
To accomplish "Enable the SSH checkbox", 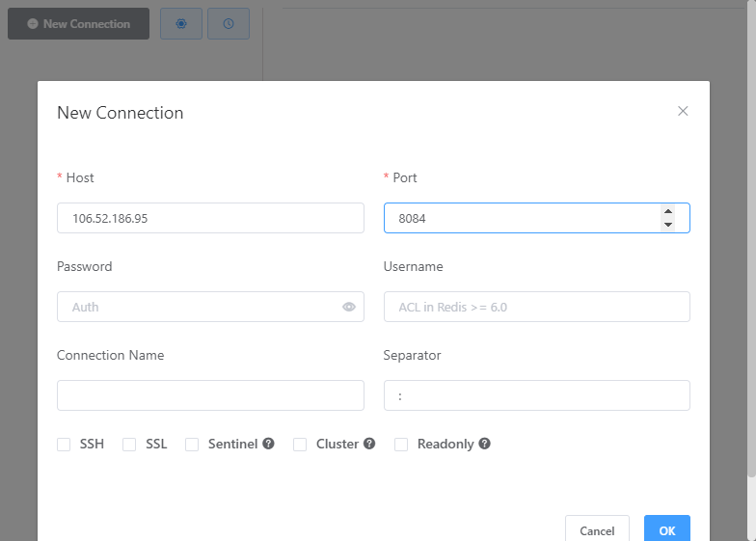I will [64, 444].
